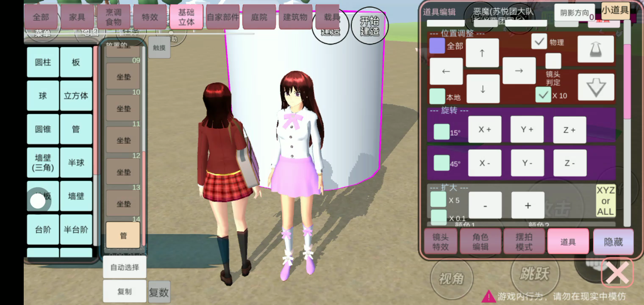The width and height of the screenshot is (644, 305).
Task: Enable the X 5 scale checkbox
Action: [439, 199]
